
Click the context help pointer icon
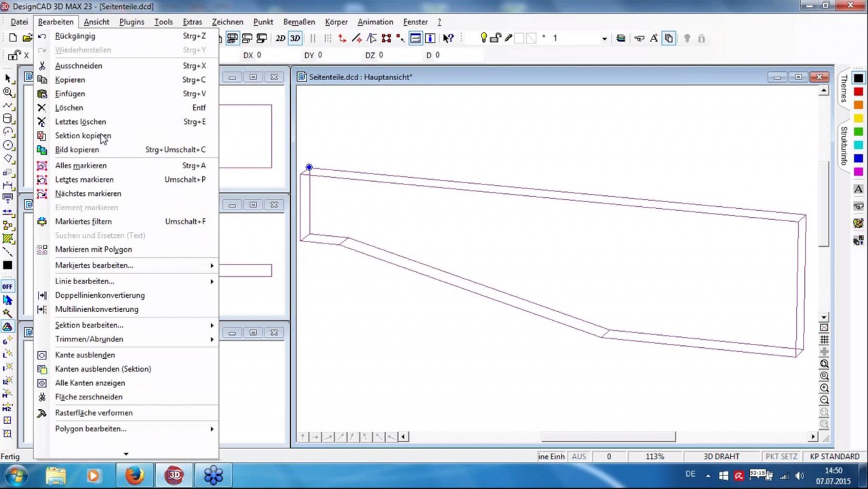[448, 37]
